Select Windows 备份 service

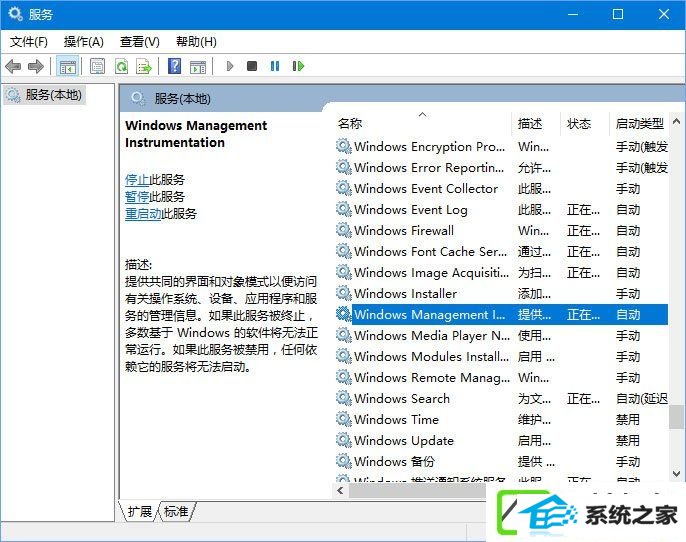501,461
